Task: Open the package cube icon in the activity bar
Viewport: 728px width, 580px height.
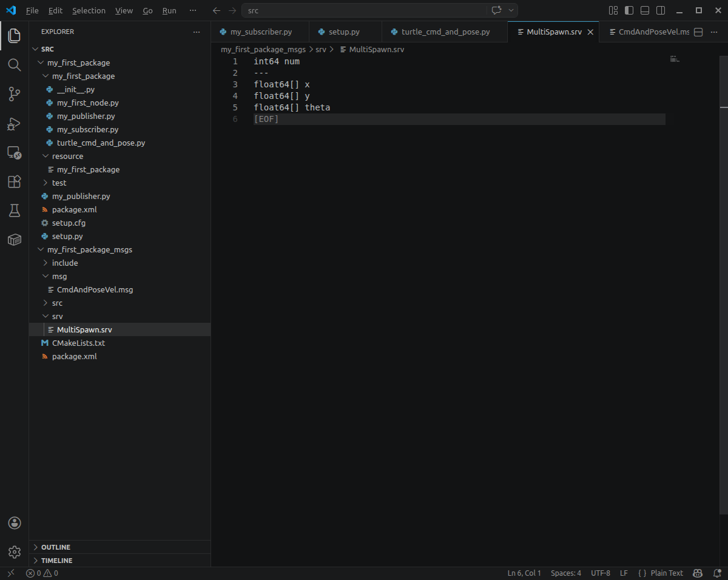Action: (x=14, y=240)
